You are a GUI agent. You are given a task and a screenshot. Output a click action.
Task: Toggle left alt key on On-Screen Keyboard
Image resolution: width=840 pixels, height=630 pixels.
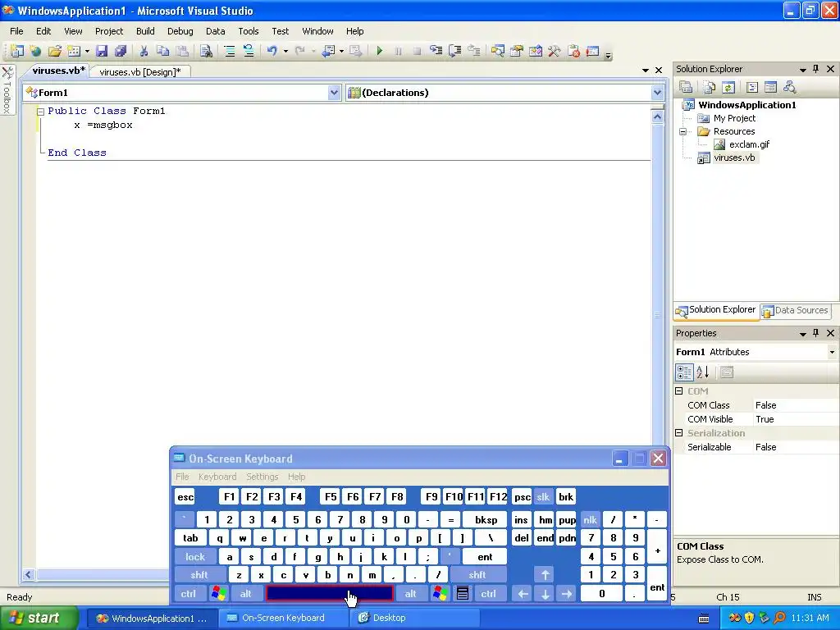point(245,594)
